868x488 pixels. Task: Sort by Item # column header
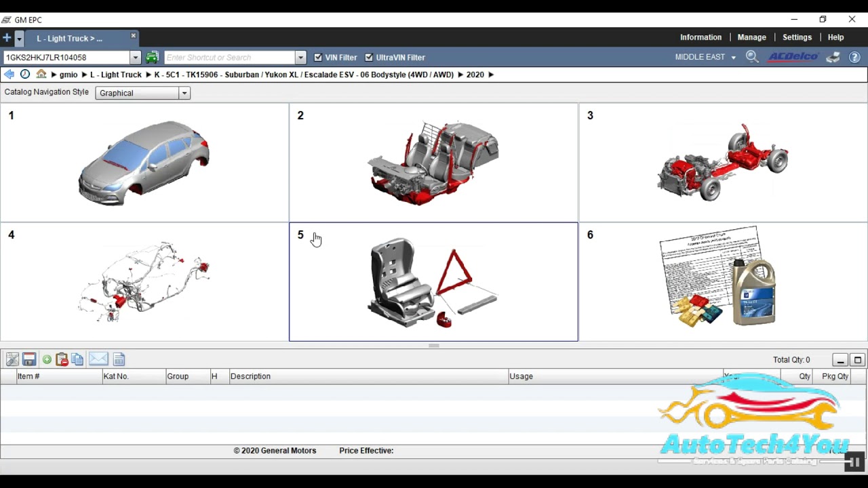coord(59,376)
